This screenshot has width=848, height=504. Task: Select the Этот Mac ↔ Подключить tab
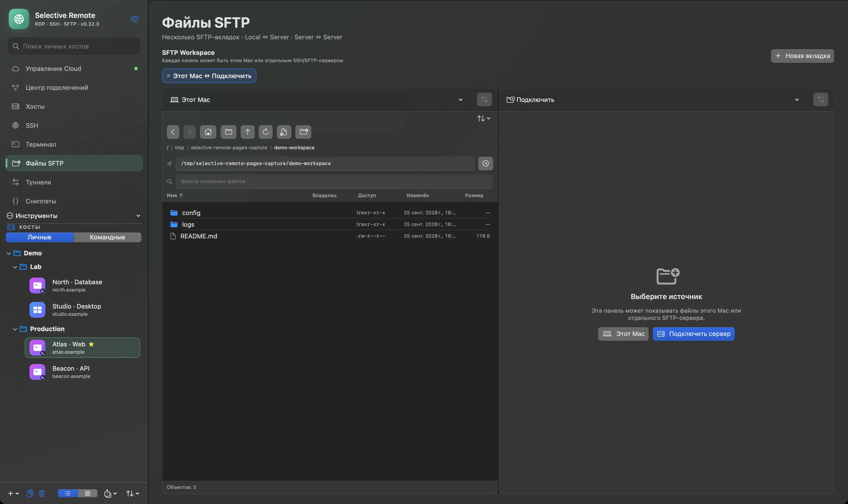(x=209, y=76)
